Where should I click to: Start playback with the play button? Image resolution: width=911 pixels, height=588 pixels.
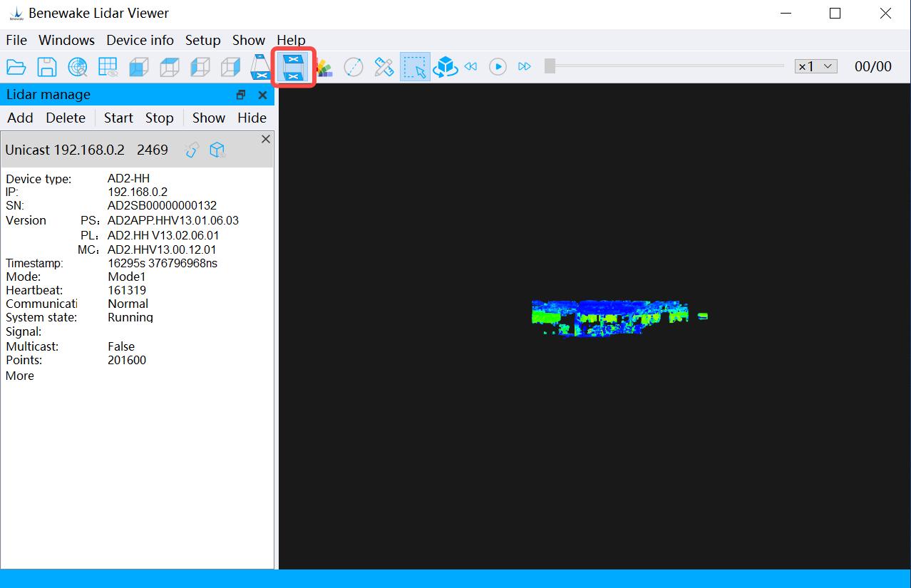(498, 66)
